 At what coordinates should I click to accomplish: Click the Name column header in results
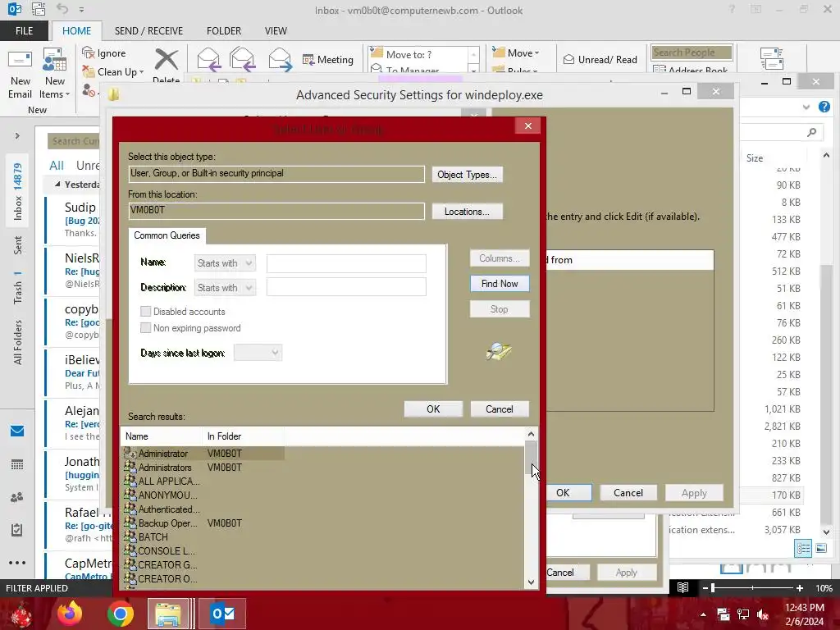163,436
